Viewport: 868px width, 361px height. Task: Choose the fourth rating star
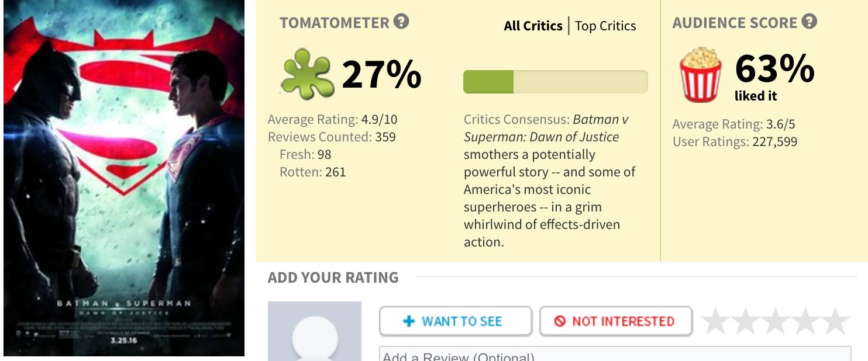pos(805,321)
